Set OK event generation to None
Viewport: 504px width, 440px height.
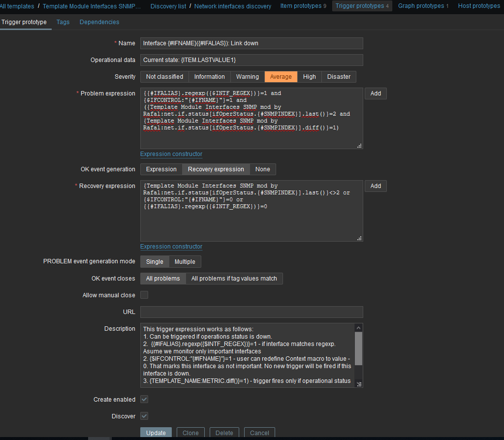coord(262,169)
